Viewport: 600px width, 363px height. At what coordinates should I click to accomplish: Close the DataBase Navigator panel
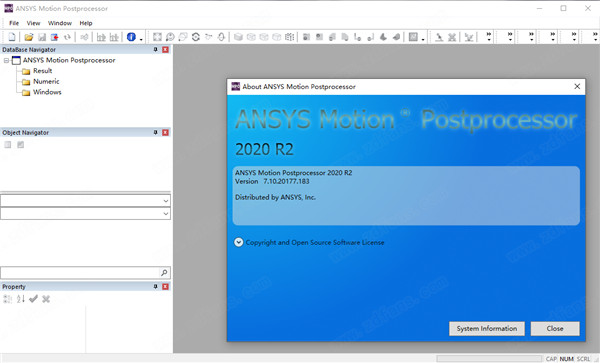(165, 49)
